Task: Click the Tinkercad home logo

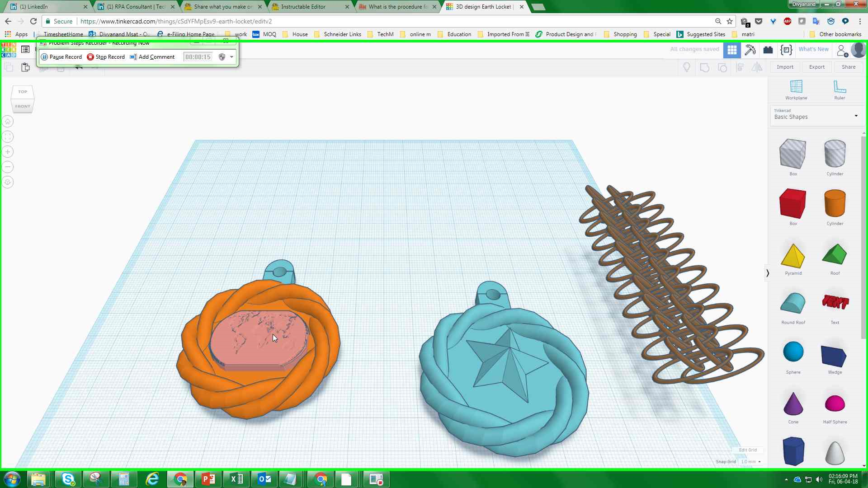Action: tap(8, 50)
